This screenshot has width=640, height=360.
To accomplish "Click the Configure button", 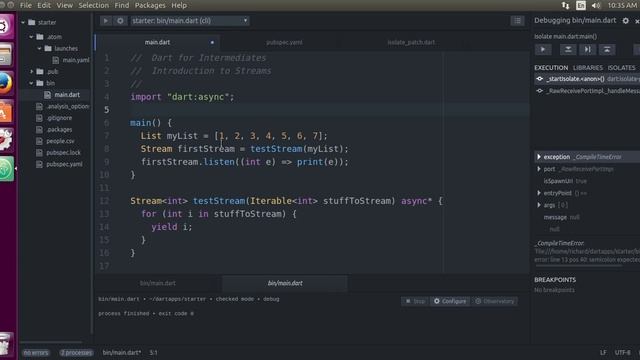I will click(450, 301).
